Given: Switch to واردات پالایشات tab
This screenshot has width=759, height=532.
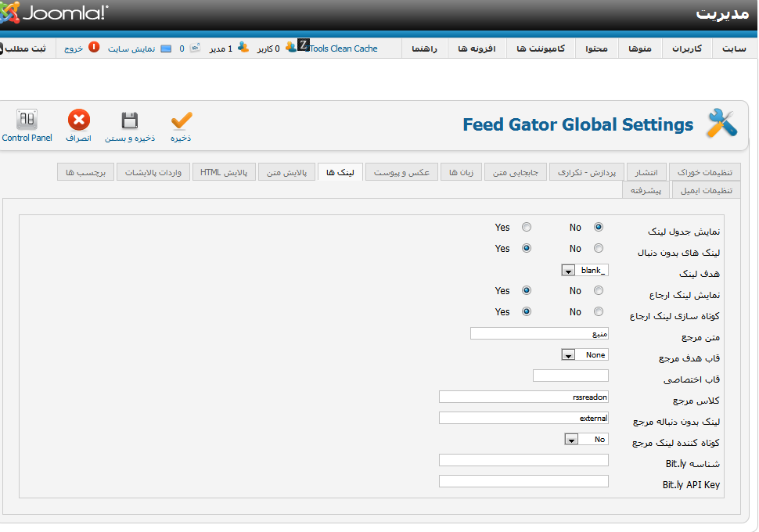Looking at the screenshot, I should (153, 172).
